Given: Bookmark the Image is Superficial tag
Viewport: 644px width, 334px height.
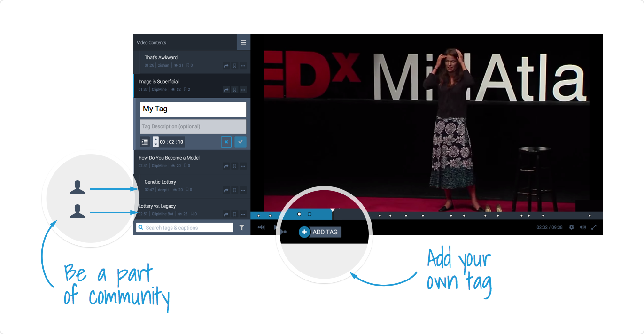Looking at the screenshot, I should point(235,90).
